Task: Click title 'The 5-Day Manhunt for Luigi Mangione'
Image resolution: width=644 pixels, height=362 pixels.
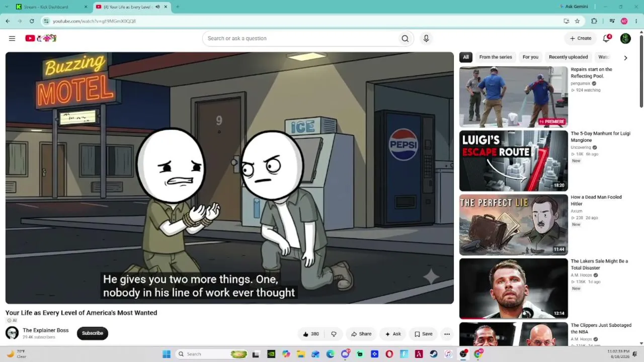Action: pos(600,137)
